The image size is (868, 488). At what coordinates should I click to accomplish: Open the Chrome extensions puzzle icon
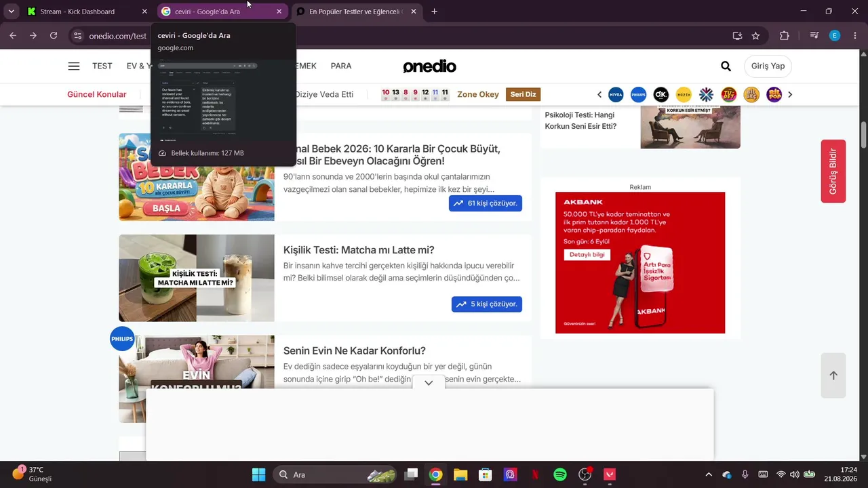(x=785, y=36)
